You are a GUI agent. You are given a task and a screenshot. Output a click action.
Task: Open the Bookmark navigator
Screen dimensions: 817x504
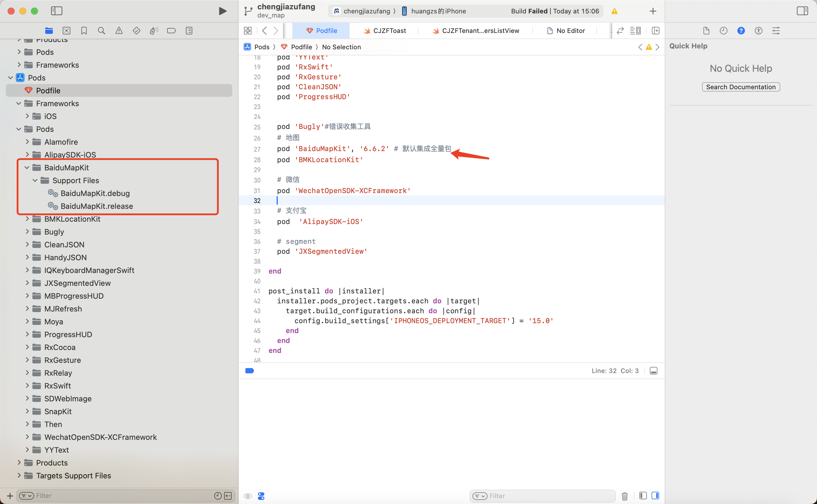[x=84, y=31]
